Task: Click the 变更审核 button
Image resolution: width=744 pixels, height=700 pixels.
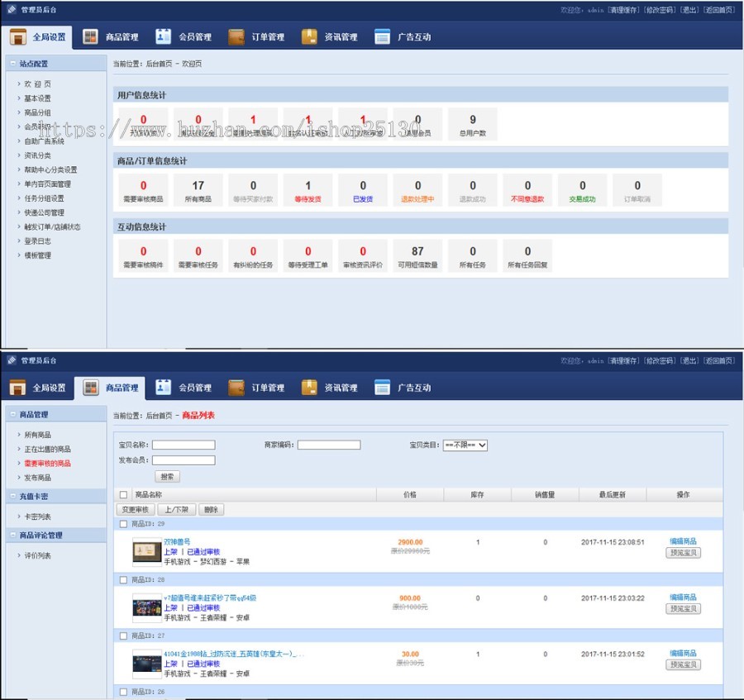Action: pos(136,509)
